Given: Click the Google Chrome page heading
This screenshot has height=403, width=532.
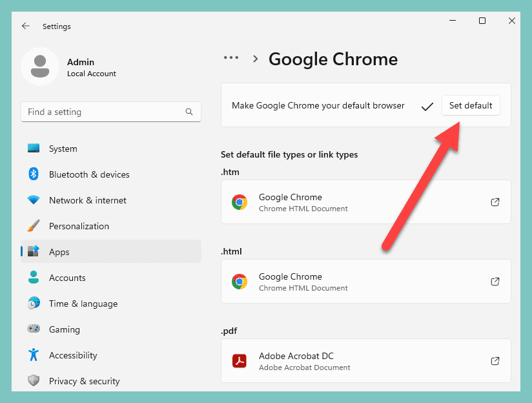Looking at the screenshot, I should click(x=333, y=59).
